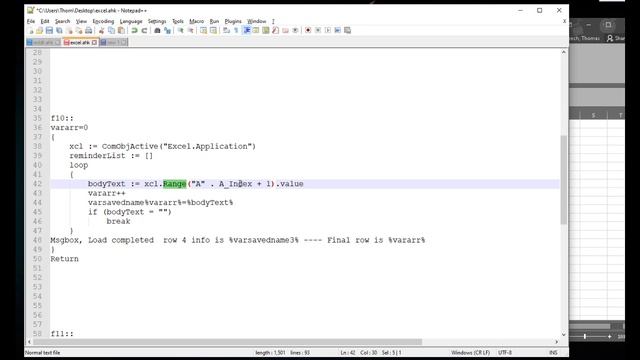Open the Settings menu
Viewport: 640px width, 360px height.
pyautogui.click(x=157, y=21)
